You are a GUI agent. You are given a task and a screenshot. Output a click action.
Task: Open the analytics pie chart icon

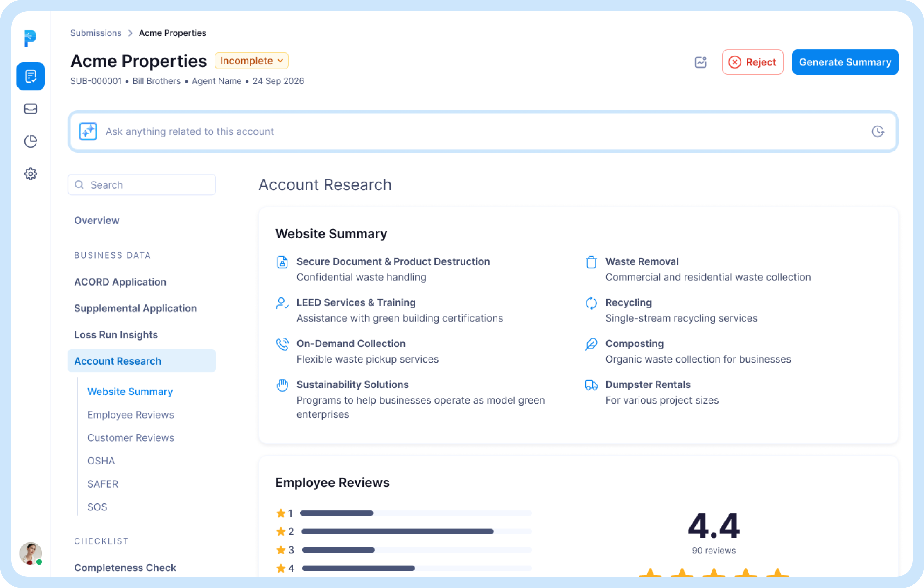coord(31,141)
